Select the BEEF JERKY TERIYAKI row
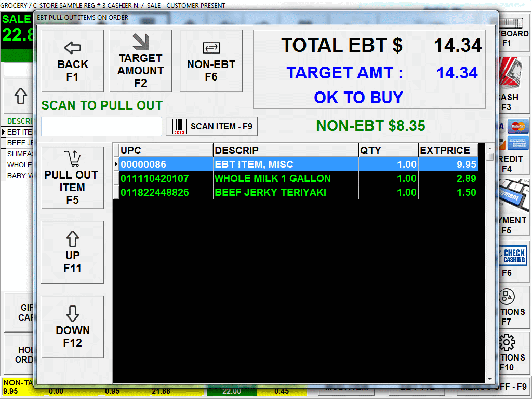Viewport: 532px width, 399px height. (x=286, y=191)
